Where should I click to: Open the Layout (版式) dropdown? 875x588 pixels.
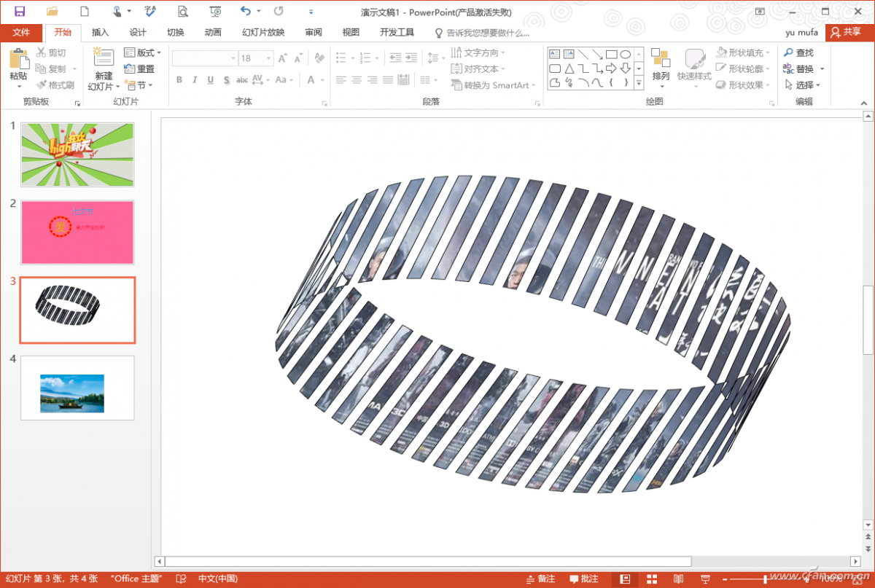(143, 53)
